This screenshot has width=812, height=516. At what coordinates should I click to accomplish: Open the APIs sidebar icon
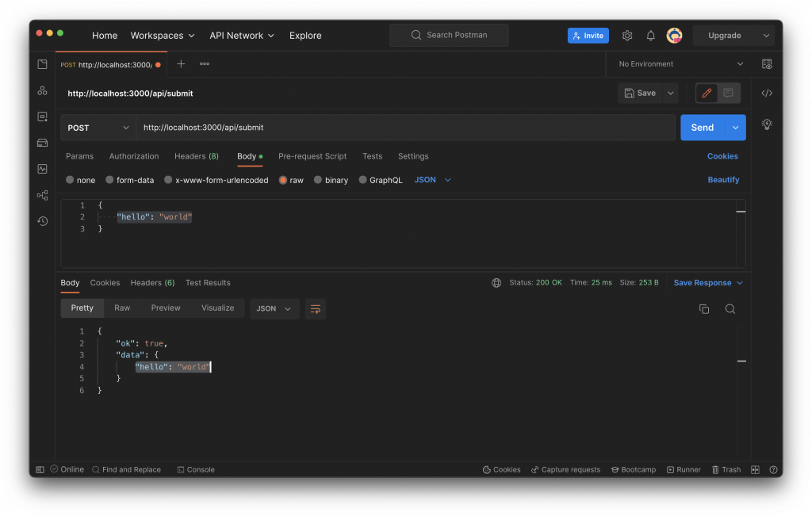[43, 90]
